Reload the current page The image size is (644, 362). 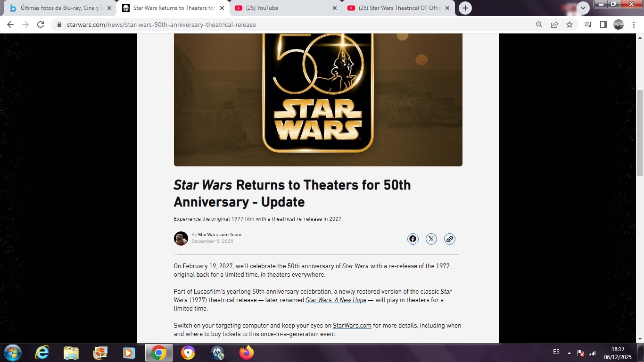coord(41,25)
